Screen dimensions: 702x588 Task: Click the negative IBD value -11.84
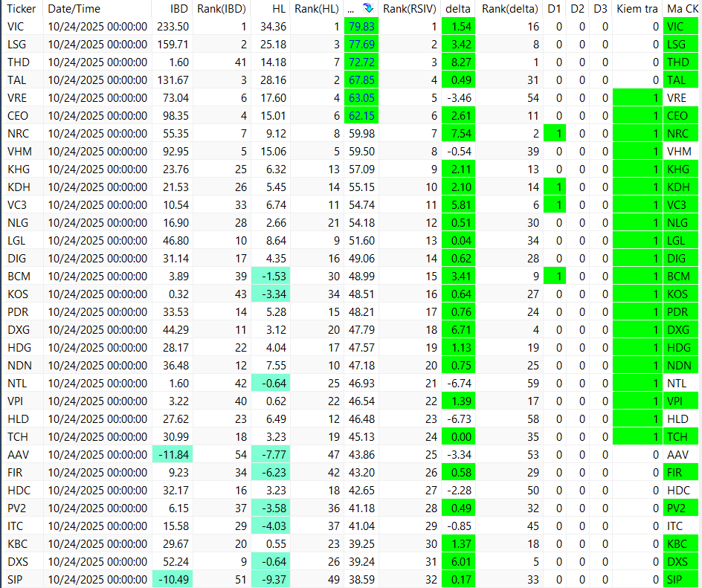point(173,455)
